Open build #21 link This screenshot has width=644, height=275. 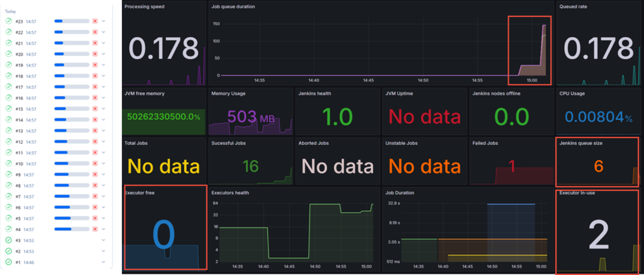pyautogui.click(x=19, y=43)
